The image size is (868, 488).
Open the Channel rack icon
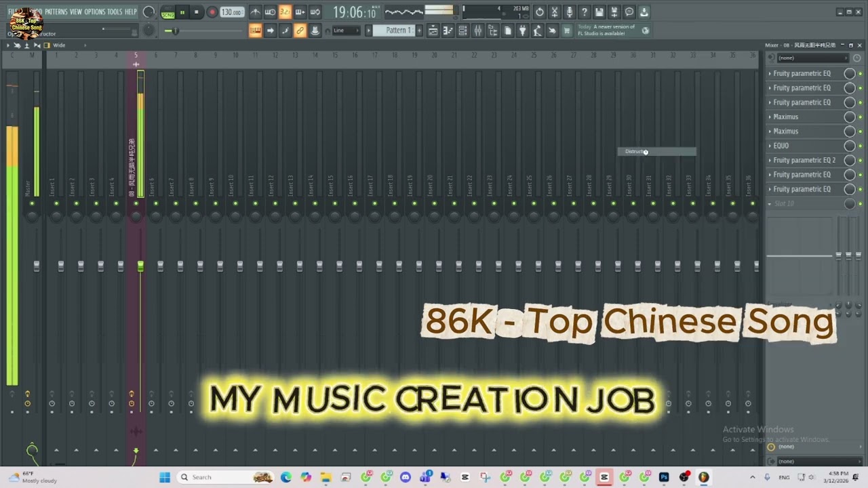pyautogui.click(x=462, y=30)
